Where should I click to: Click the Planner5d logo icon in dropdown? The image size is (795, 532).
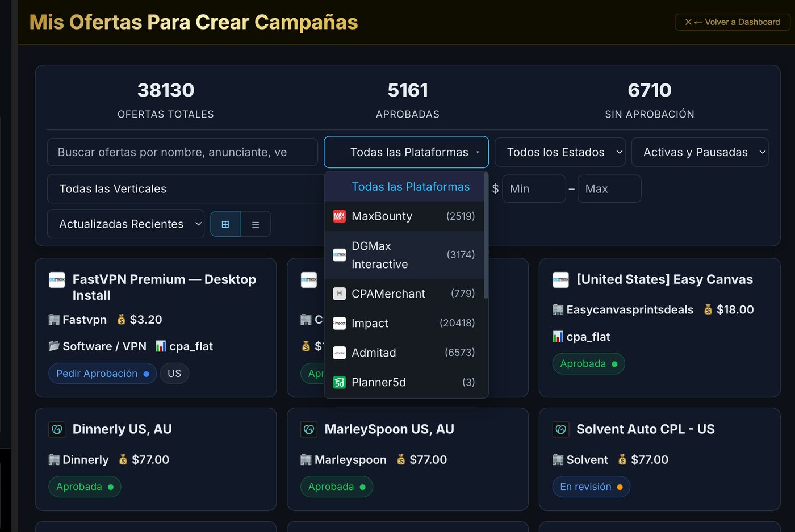(x=339, y=382)
